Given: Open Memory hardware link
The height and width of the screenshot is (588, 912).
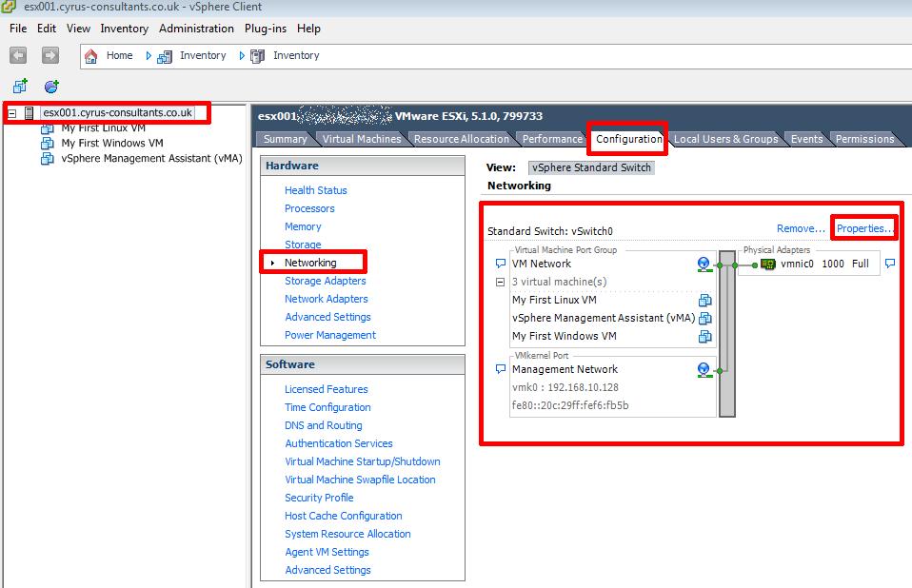Looking at the screenshot, I should tap(303, 226).
